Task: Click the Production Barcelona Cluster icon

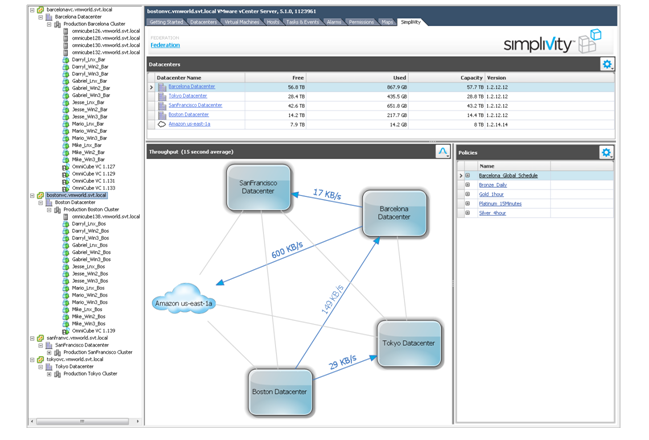Action: pyautogui.click(x=58, y=24)
